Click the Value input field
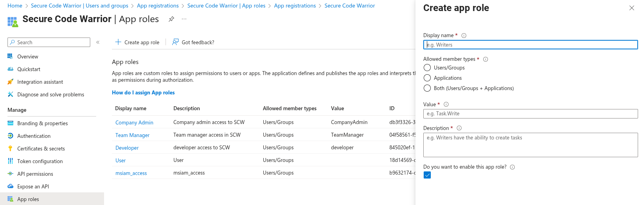 coord(530,114)
